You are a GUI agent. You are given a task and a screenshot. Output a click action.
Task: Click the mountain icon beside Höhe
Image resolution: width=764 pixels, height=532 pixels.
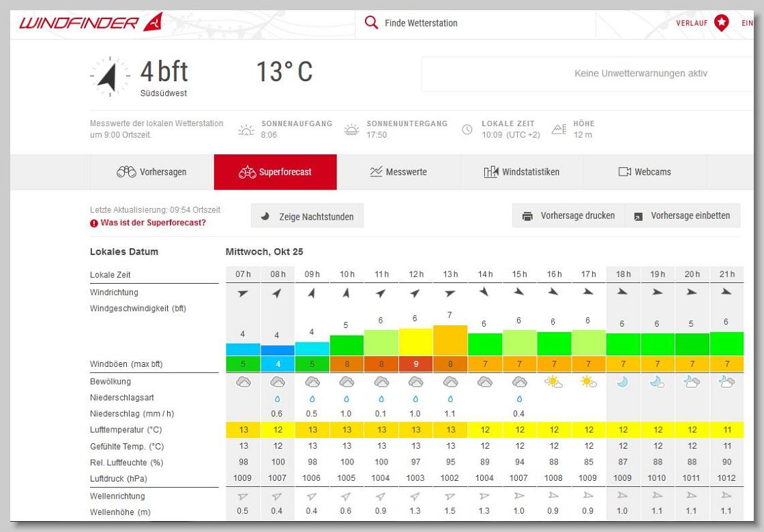pos(559,129)
